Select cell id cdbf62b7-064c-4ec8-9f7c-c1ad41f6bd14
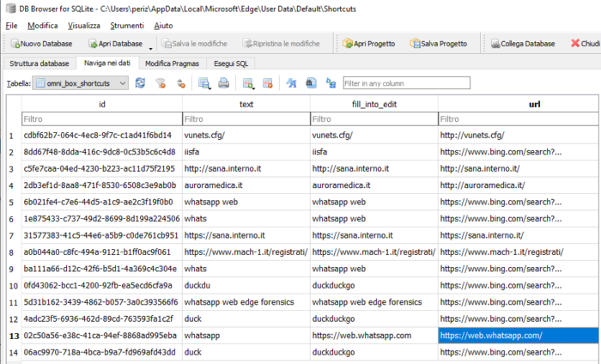This screenshot has height=364, width=601. point(102,136)
